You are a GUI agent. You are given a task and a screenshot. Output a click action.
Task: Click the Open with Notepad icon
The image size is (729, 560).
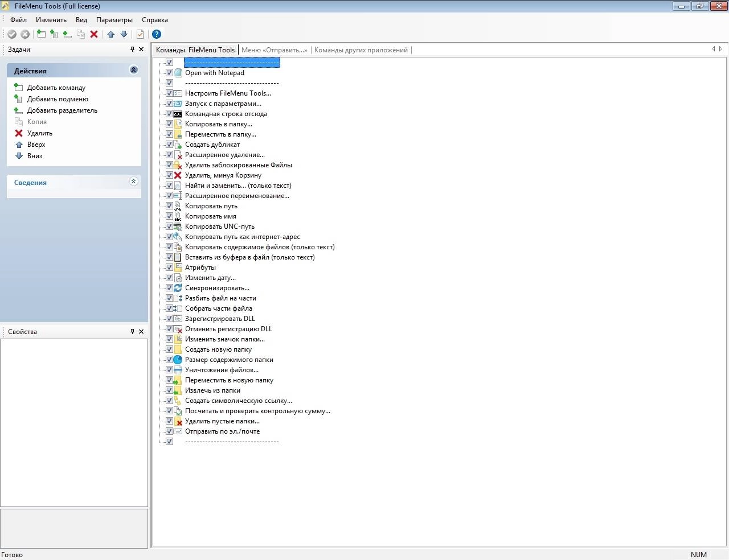click(178, 73)
